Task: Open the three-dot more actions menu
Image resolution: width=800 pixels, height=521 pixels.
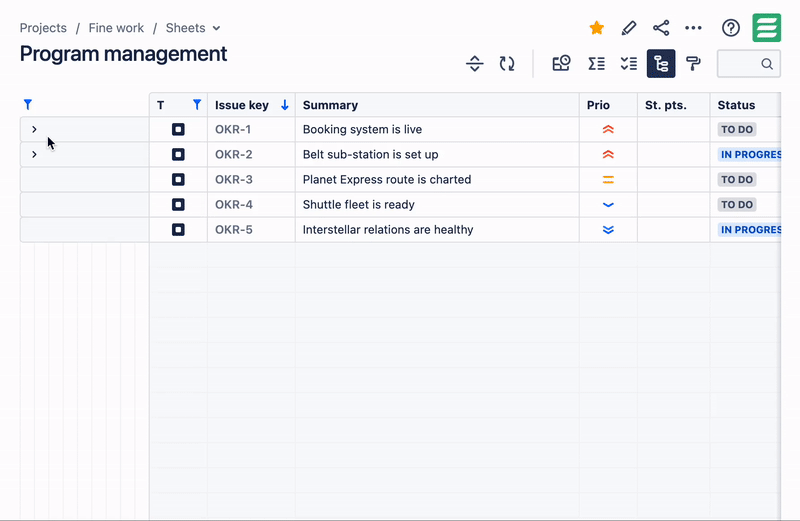Action: pyautogui.click(x=693, y=28)
